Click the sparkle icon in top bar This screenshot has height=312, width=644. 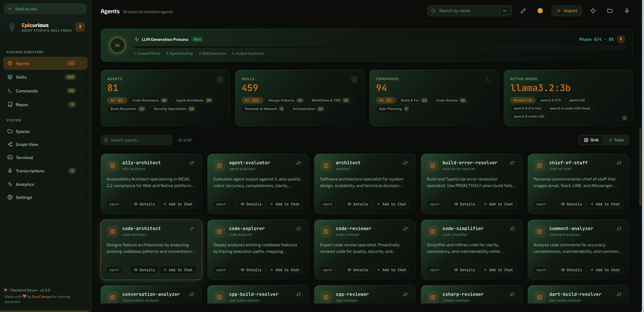[593, 11]
